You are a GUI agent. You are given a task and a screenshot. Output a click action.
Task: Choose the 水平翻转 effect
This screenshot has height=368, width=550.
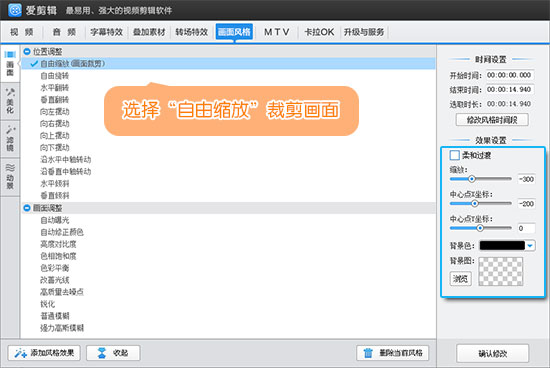[x=55, y=88]
